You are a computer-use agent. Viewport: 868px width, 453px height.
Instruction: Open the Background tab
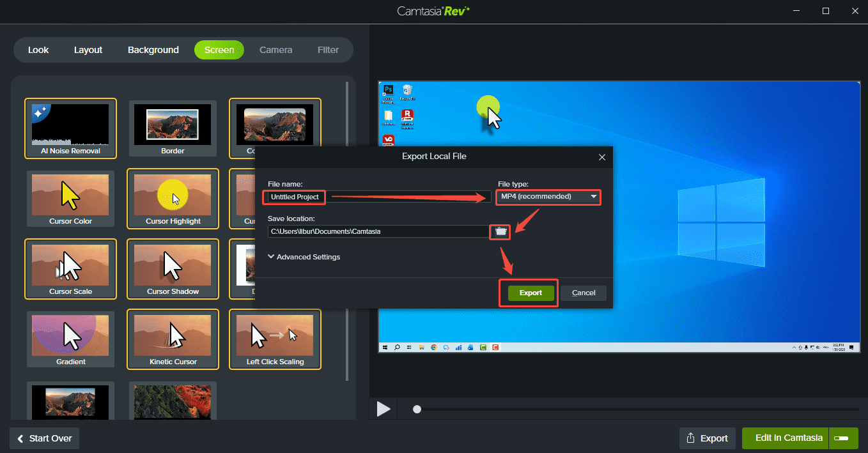[x=153, y=49]
